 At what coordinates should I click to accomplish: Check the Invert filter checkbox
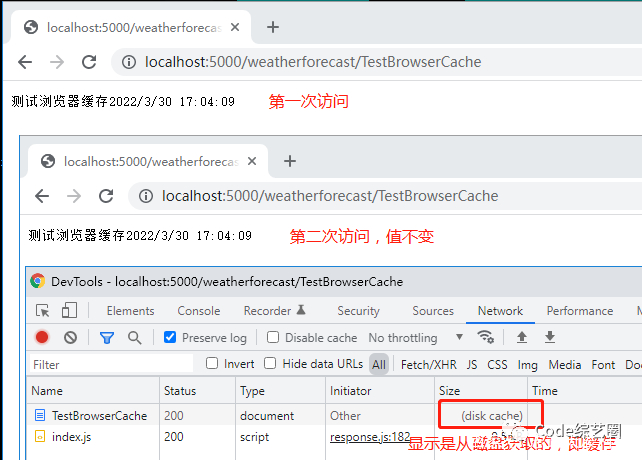[212, 363]
